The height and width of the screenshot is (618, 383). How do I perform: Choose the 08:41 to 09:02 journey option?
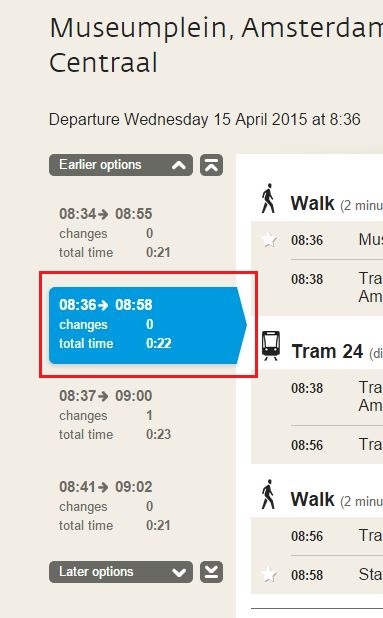tap(115, 506)
